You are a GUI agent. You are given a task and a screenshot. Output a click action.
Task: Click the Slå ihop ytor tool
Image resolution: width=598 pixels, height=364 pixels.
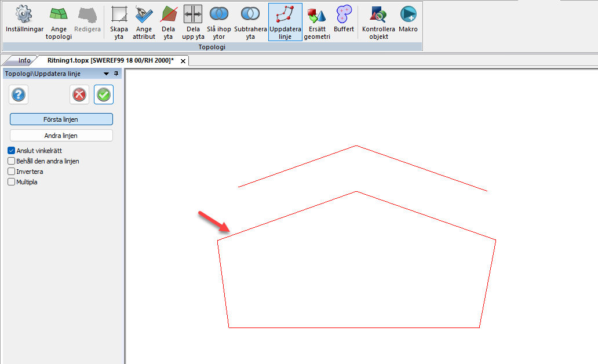pyautogui.click(x=218, y=23)
